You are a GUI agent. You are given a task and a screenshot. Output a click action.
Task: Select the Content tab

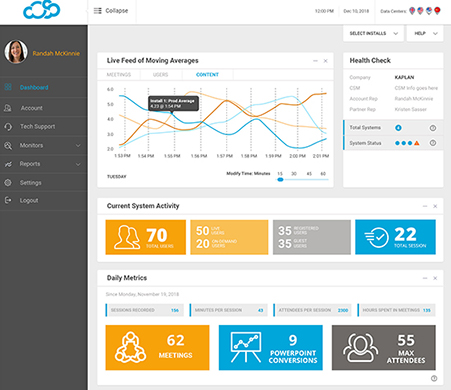207,75
